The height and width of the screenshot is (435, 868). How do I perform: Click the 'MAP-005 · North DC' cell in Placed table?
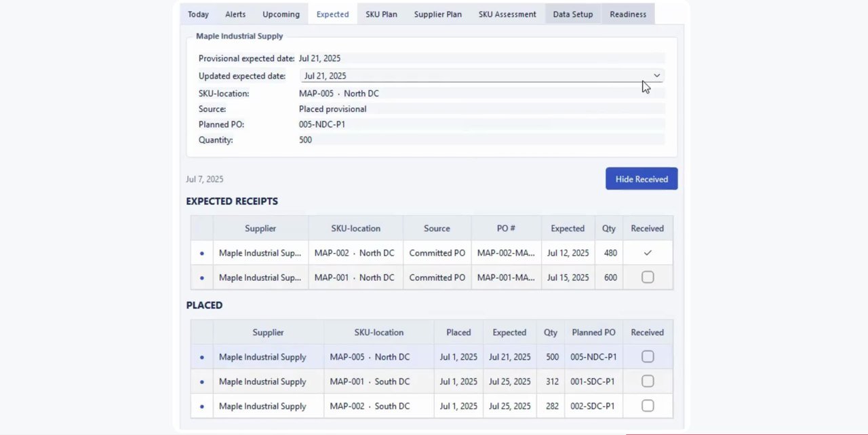coord(378,357)
